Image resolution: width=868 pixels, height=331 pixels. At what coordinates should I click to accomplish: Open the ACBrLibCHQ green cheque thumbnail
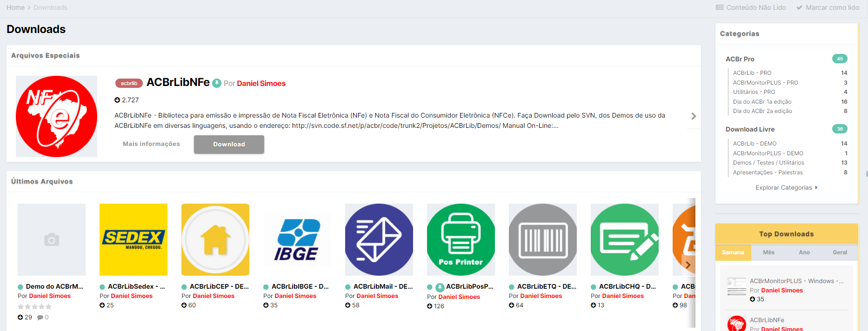(x=625, y=239)
